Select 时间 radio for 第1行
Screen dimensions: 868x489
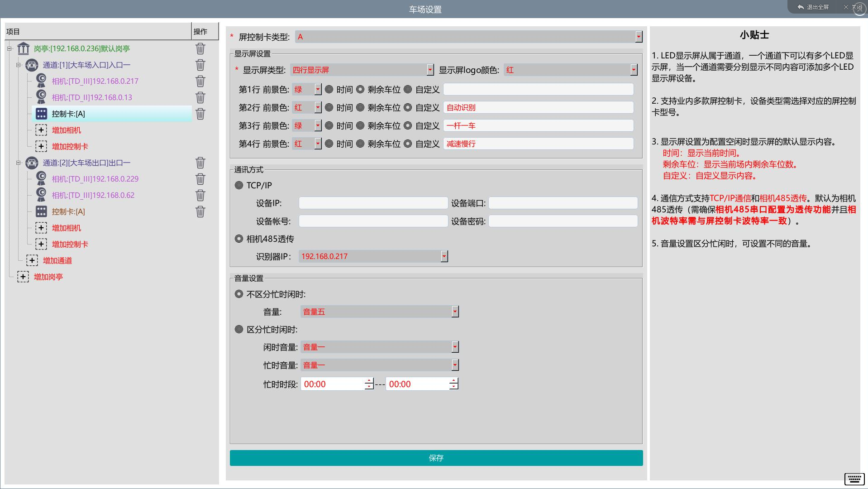point(329,90)
